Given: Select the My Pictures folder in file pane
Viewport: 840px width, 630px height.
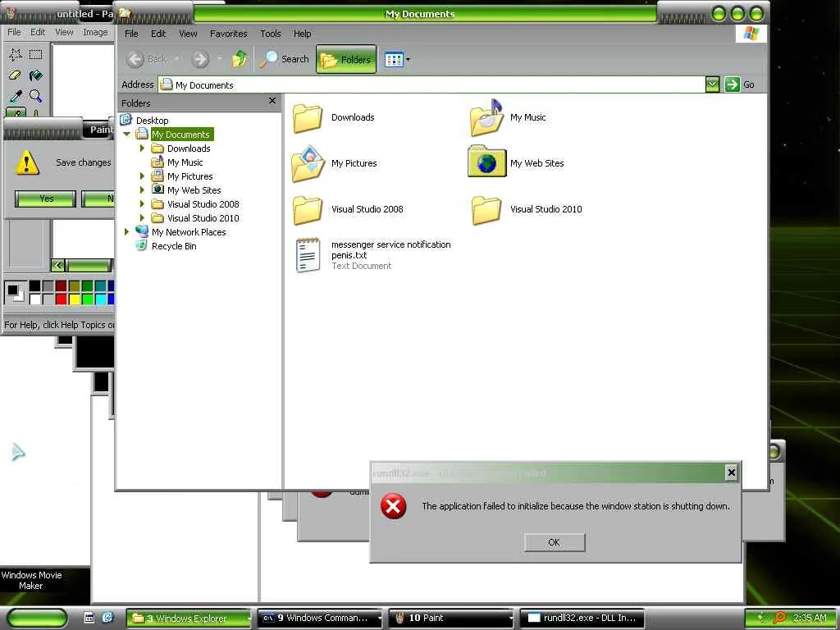Looking at the screenshot, I should pos(308,164).
